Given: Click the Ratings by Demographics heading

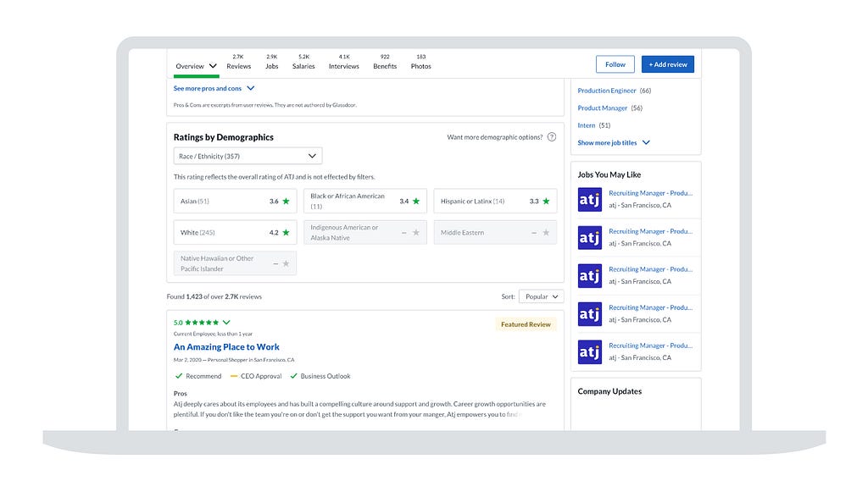Looking at the screenshot, I should tap(223, 137).
